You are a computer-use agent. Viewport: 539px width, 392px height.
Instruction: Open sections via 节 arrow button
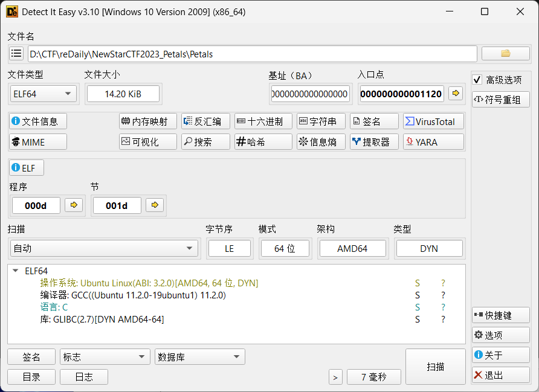[155, 205]
